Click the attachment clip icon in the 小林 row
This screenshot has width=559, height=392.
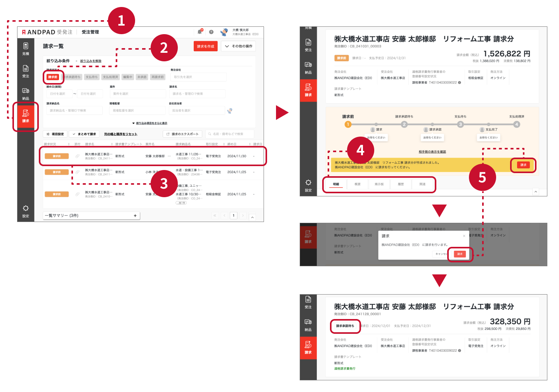pyautogui.click(x=77, y=172)
